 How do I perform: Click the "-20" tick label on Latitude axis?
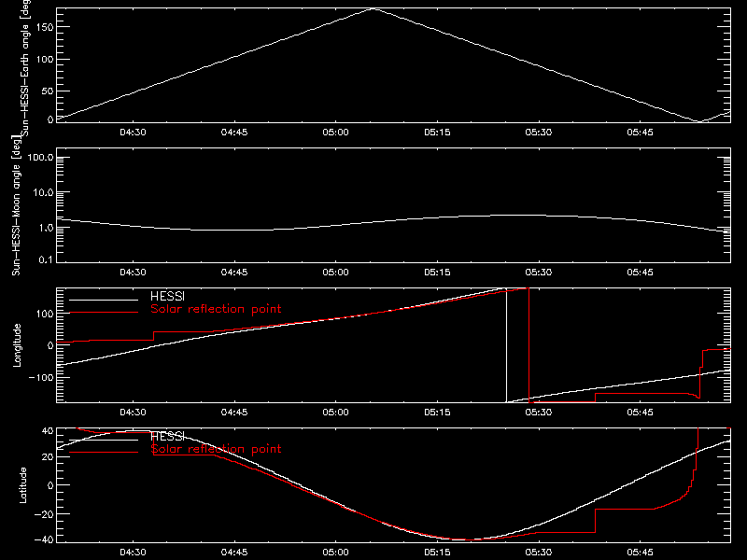coord(43,514)
